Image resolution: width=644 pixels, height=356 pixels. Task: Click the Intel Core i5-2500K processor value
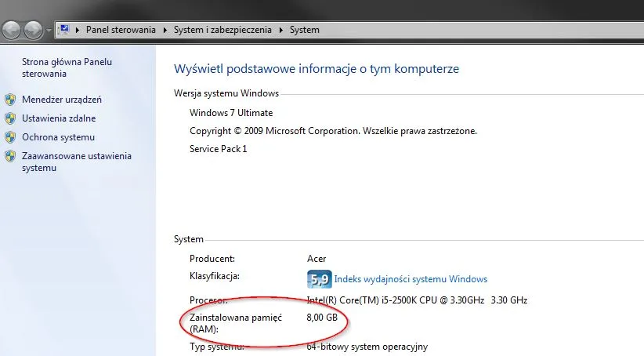click(x=417, y=300)
